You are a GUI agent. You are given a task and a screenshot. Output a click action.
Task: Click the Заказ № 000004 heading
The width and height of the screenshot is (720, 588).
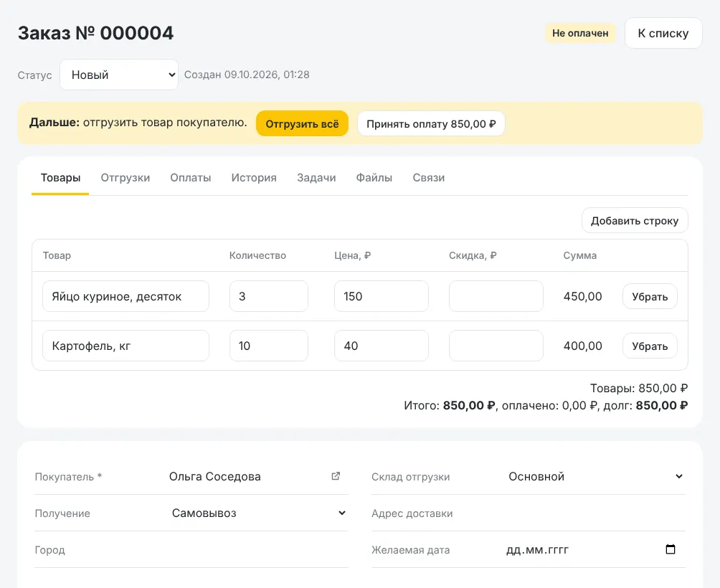coord(96,33)
